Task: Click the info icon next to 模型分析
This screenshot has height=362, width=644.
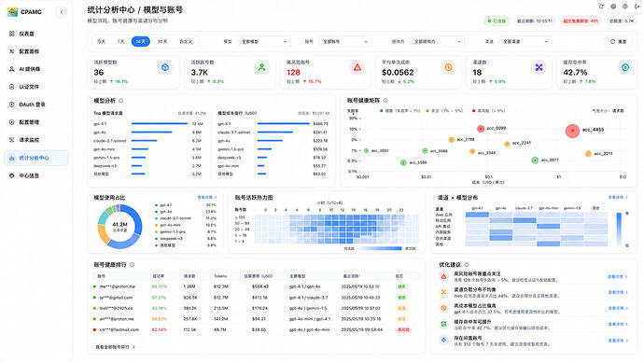Action: pyautogui.click(x=121, y=101)
